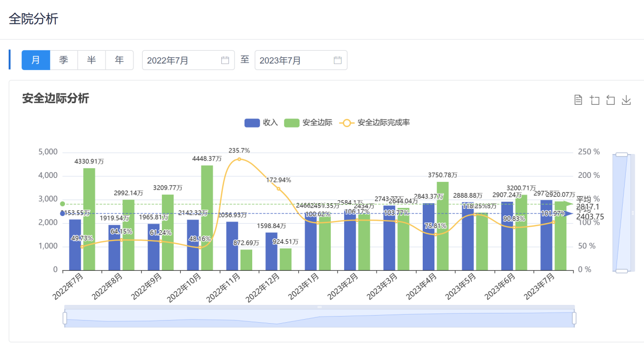Viewport: 644px width, 343px height.
Task: Toggle the 收入 legend series
Action: coord(261,122)
